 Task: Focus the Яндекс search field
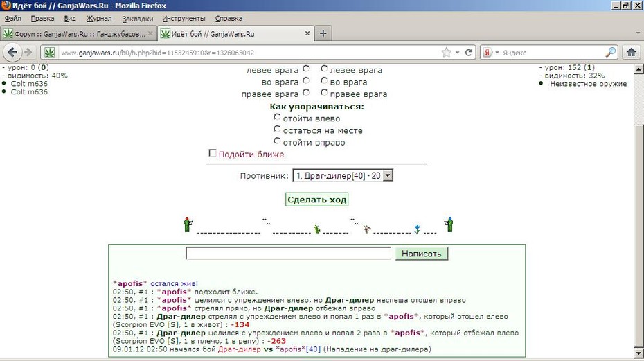(x=553, y=53)
